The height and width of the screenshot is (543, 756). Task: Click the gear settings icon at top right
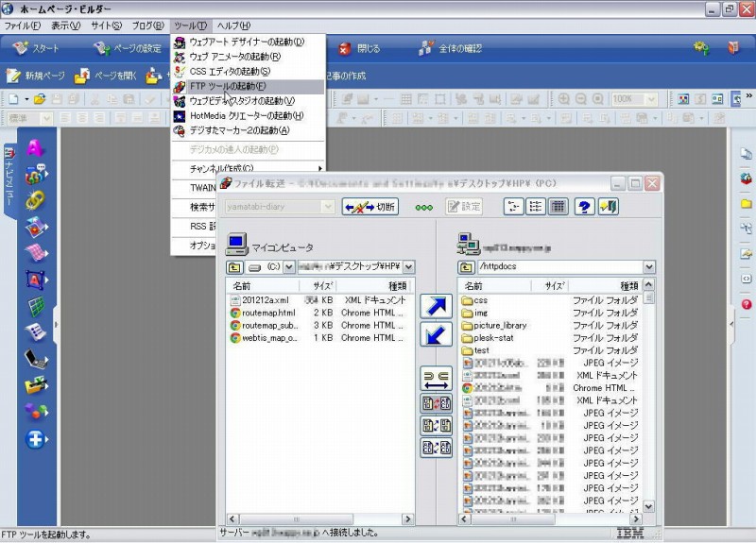(701, 48)
